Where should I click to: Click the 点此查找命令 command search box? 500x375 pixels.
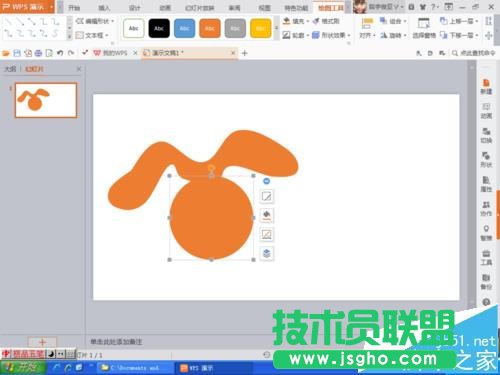474,53
